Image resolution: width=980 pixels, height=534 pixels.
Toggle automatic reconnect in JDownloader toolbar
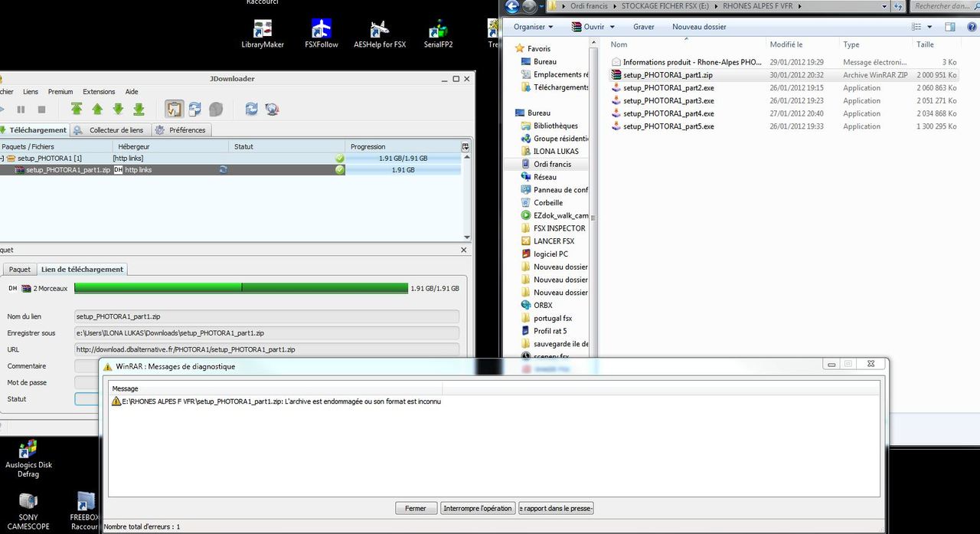point(194,109)
